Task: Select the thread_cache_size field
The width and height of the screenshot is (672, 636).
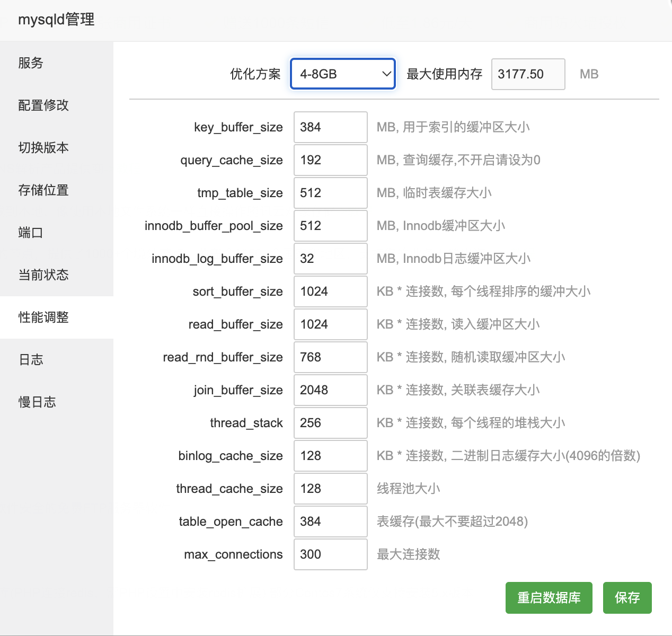Action: pos(330,489)
